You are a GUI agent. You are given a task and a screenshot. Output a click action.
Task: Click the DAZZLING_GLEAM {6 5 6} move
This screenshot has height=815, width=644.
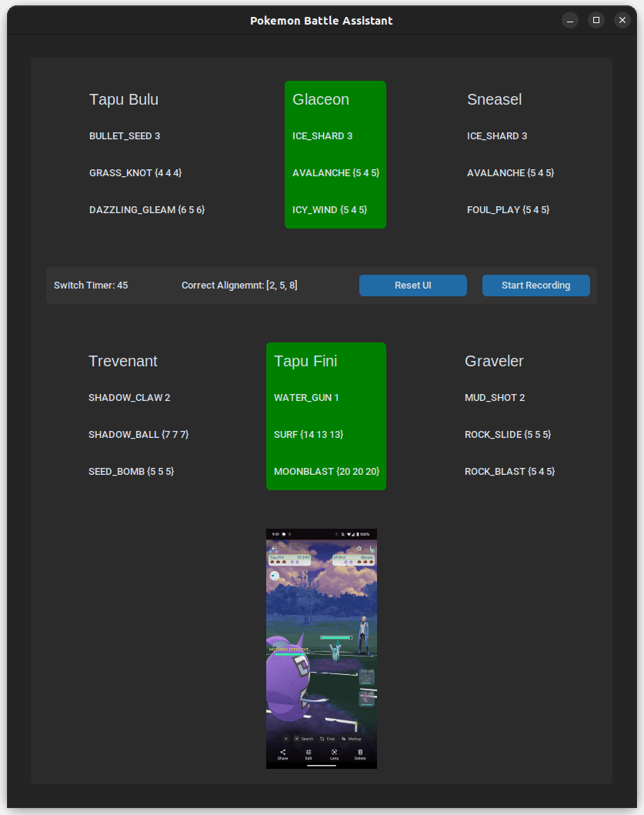(147, 210)
